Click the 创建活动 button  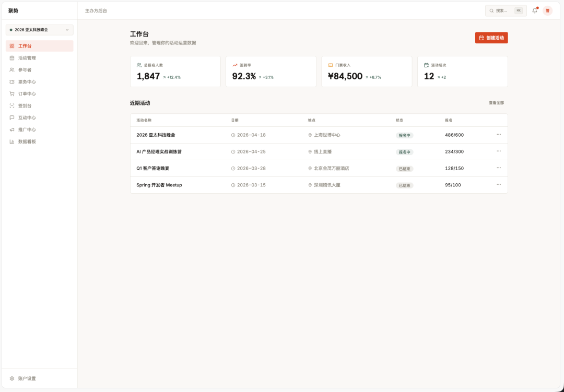[x=491, y=38]
